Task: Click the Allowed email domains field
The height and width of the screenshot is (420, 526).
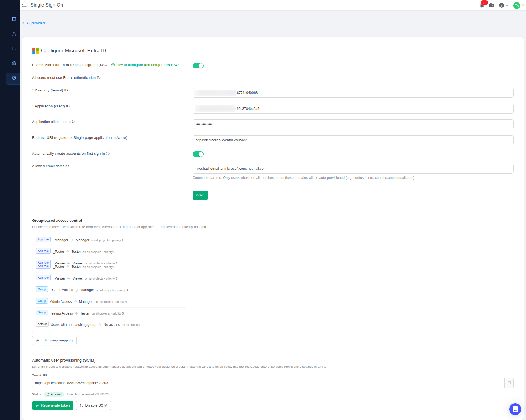Action: [x=353, y=169]
